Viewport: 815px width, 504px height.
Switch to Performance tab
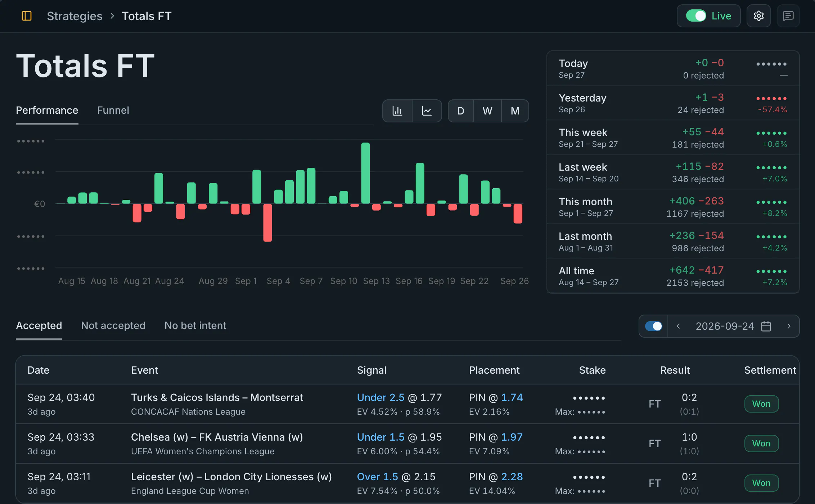point(47,110)
